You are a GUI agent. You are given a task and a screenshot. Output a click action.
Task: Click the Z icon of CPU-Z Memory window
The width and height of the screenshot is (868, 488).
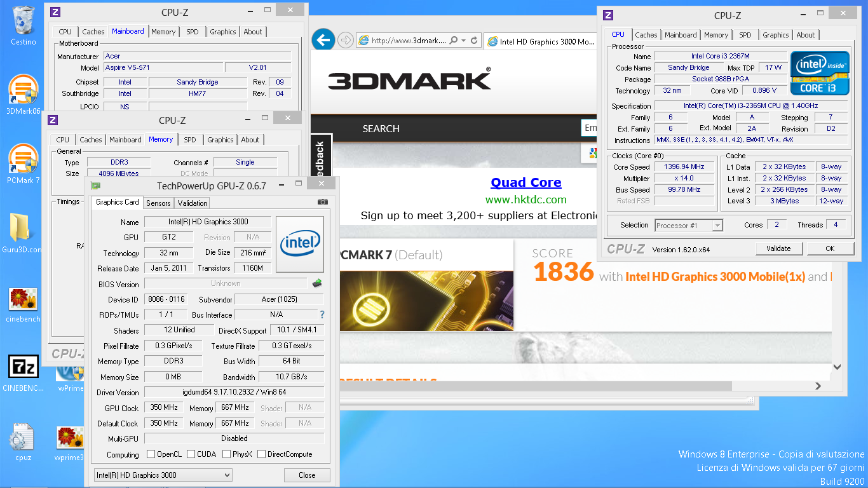coord(53,120)
